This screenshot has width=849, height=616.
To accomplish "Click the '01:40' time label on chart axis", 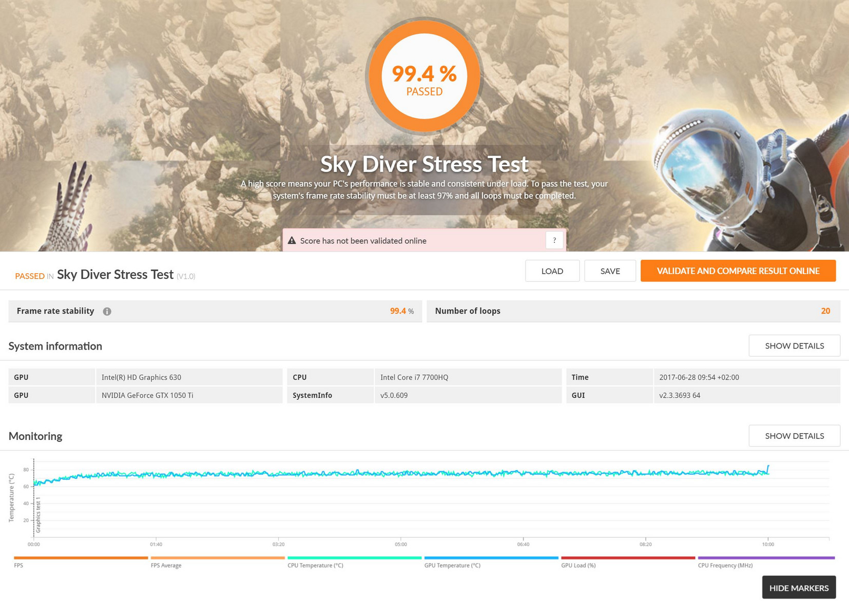I will pos(156,544).
